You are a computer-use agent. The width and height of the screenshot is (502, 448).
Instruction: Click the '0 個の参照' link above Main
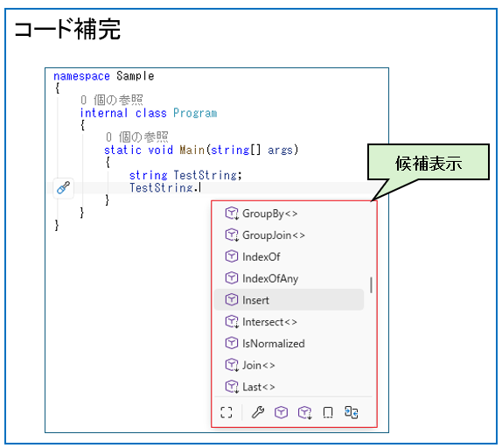point(137,137)
